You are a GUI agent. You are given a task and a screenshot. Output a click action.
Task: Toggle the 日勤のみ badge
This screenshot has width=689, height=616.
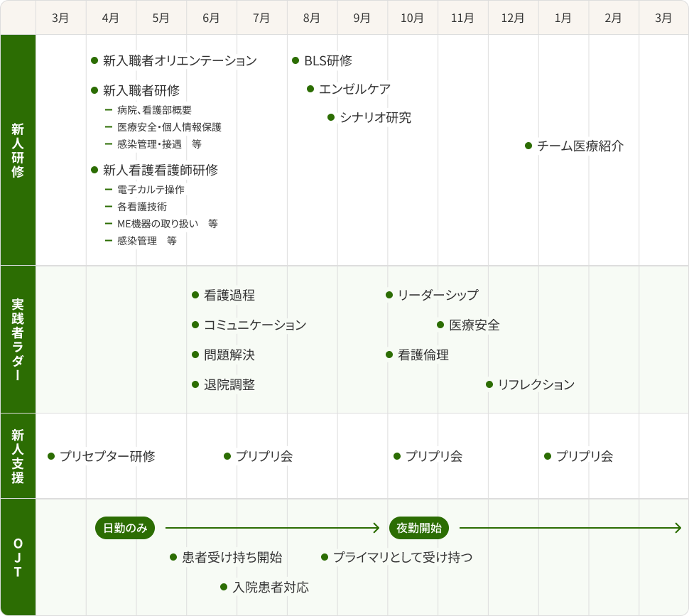pyautogui.click(x=124, y=528)
